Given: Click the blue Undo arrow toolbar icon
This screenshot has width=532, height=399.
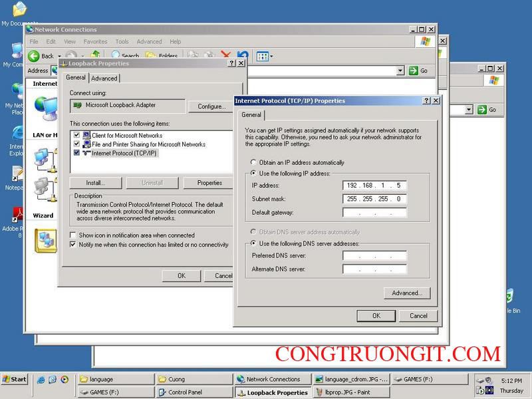Looking at the screenshot, I should point(243,55).
